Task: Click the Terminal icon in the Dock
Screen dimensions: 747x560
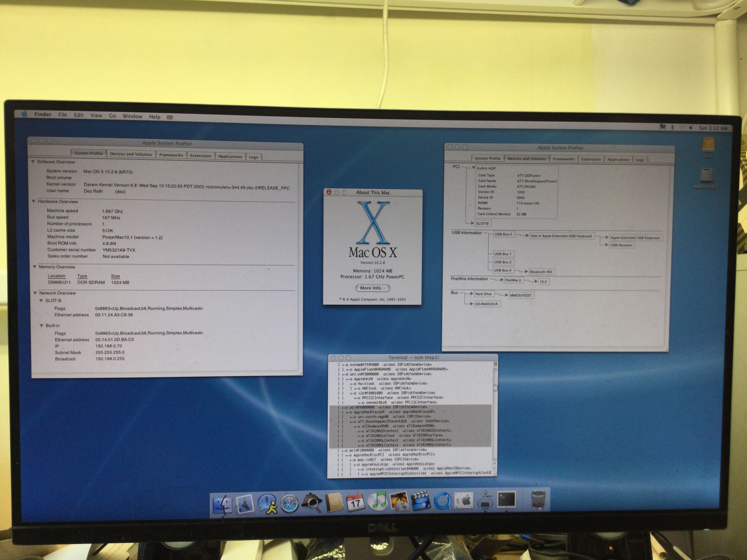Action: click(506, 500)
